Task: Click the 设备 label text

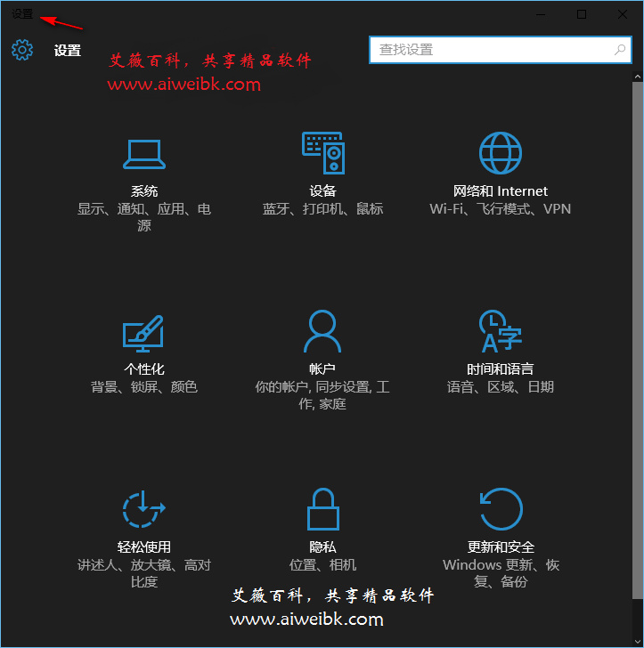Action: pos(322,191)
